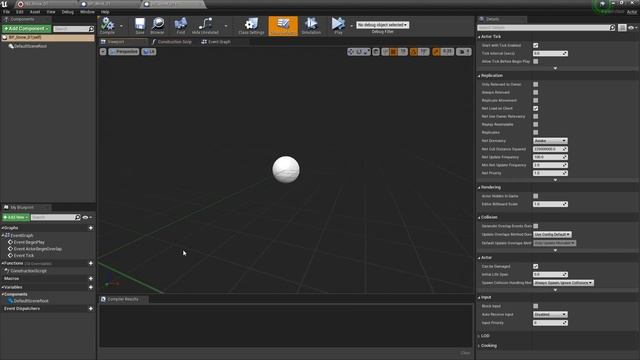
Task: Toggle viewport grid snapping icon
Action: (x=393, y=51)
